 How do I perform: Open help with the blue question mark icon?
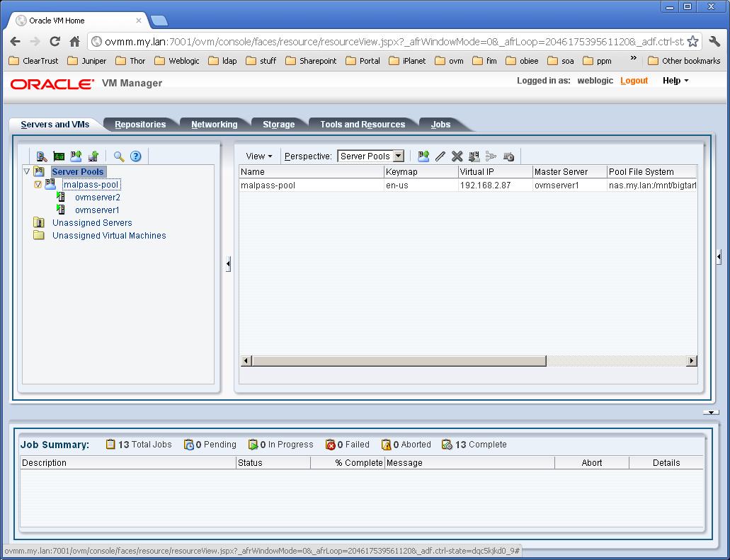pyautogui.click(x=135, y=156)
